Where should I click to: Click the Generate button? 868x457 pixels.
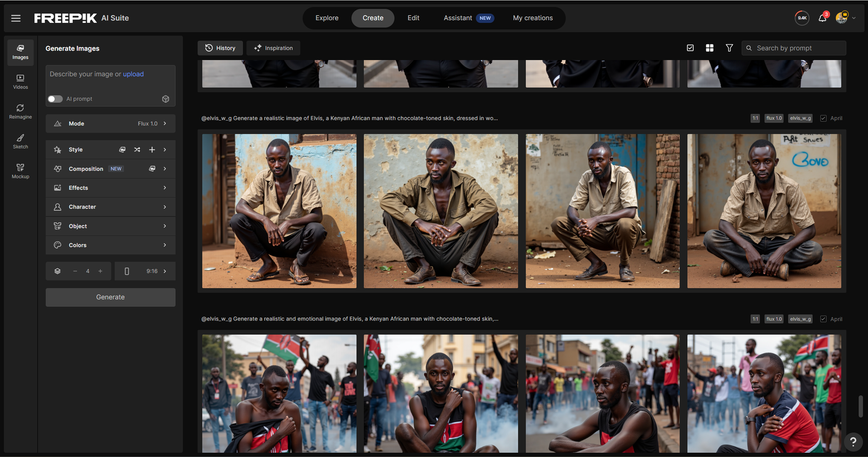click(x=111, y=297)
